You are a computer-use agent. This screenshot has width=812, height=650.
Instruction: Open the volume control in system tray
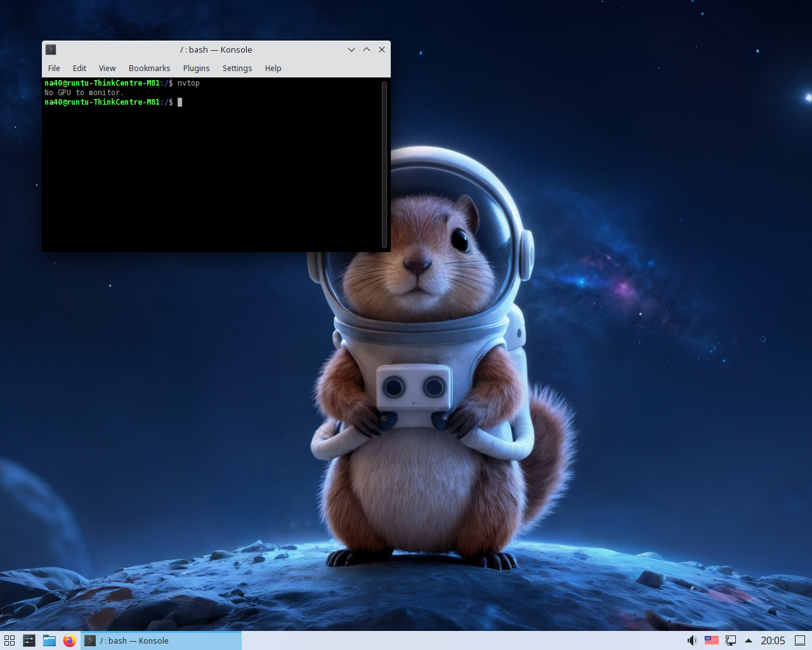click(x=692, y=640)
